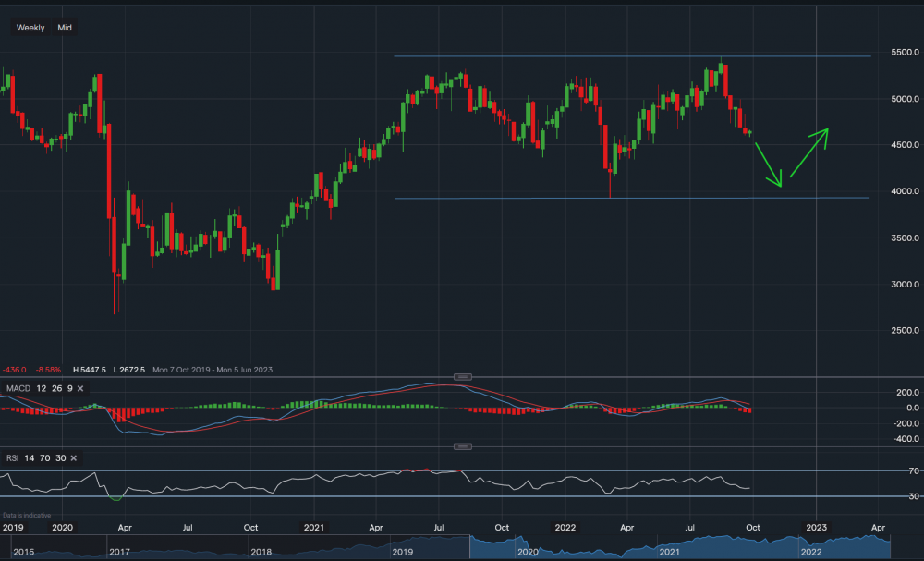Edit the MACD fast period value 12

(41, 389)
